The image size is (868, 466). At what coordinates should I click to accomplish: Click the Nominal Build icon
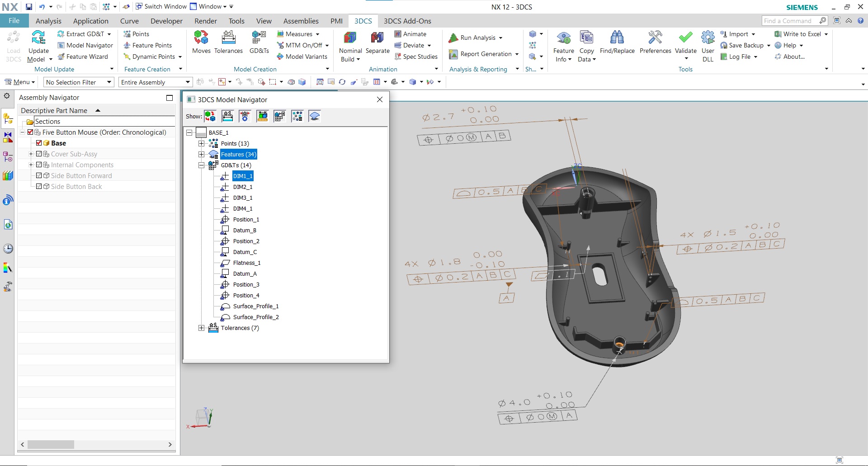click(350, 43)
